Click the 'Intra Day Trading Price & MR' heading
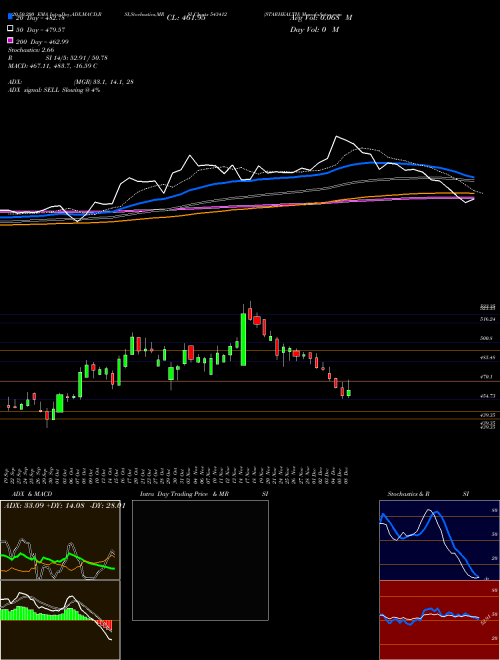Image resolution: width=500 pixels, height=660 pixels. (184, 494)
